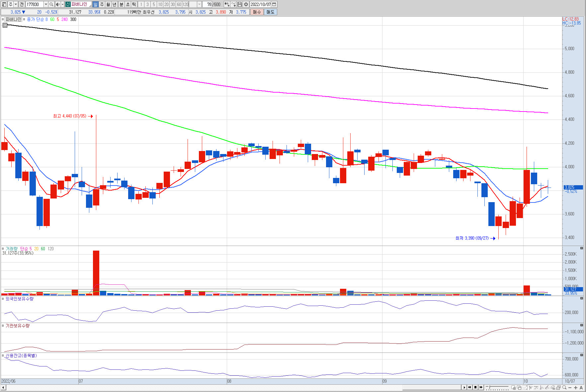
Task: Open the 주 type dropdown arrow
Action: tap(16, 4)
